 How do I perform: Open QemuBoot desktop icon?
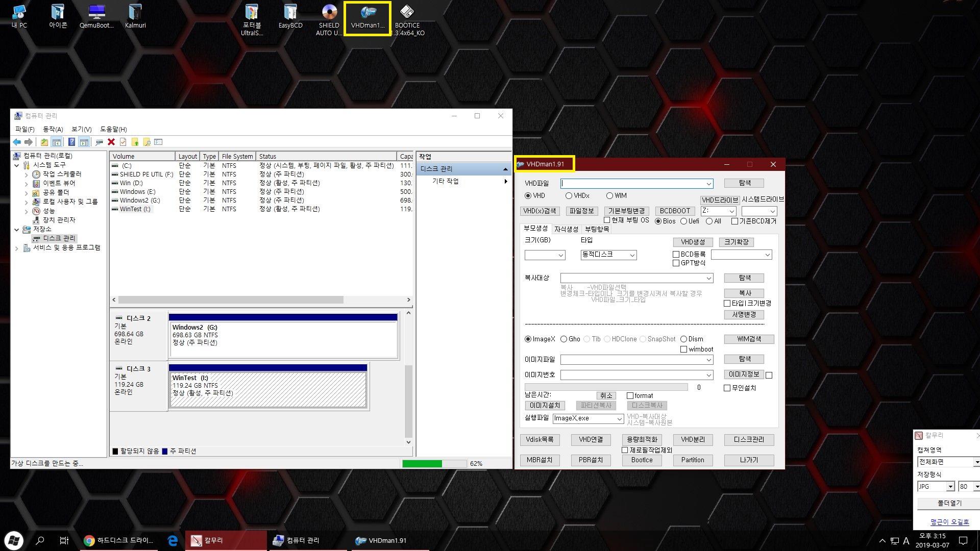[x=96, y=17]
